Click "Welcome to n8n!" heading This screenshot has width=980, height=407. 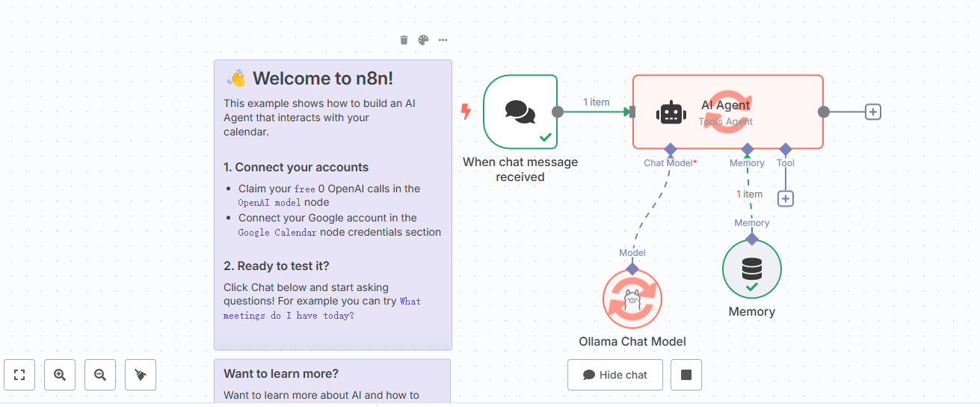pyautogui.click(x=323, y=79)
